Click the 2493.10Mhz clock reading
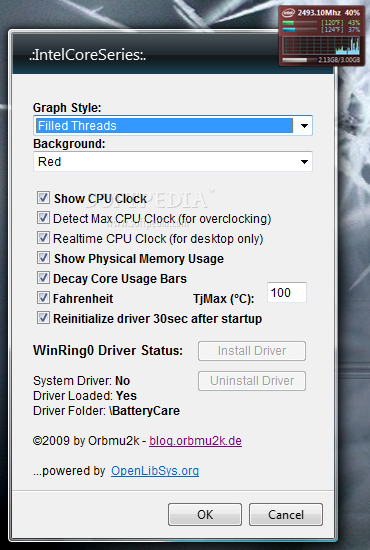Viewport: 370px width, 550px height. point(319,13)
